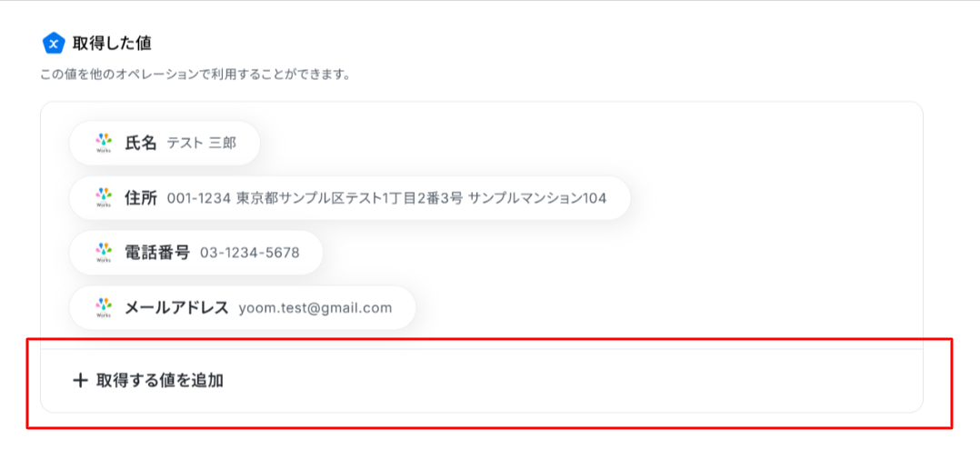Screen dimensions: 980x459
Task: Add a value via 取得する値を追加
Action: pos(481,380)
